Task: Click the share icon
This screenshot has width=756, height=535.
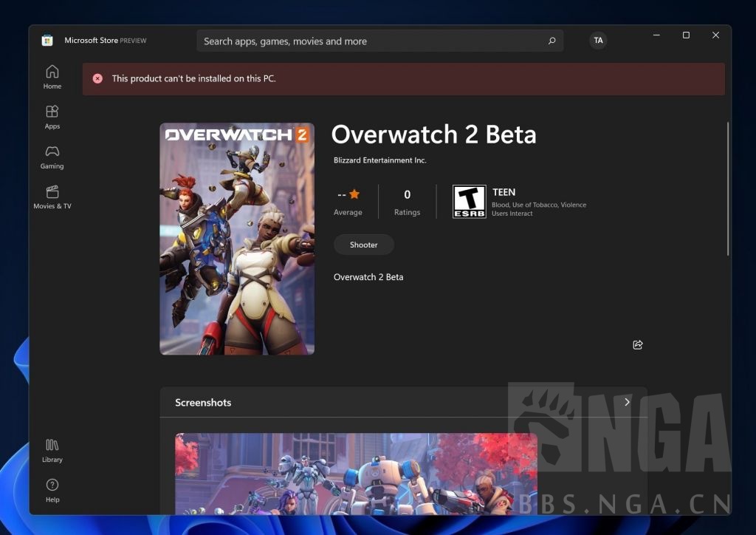Action: pos(638,345)
